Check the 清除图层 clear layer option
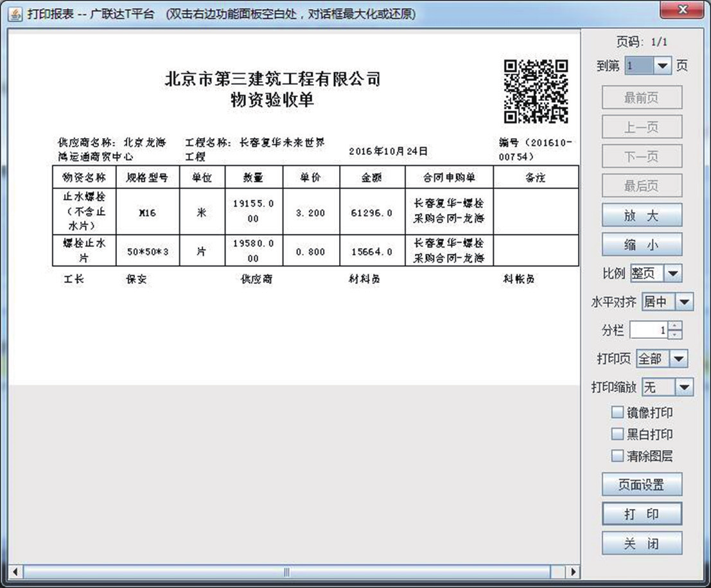711x588 pixels. (x=617, y=456)
